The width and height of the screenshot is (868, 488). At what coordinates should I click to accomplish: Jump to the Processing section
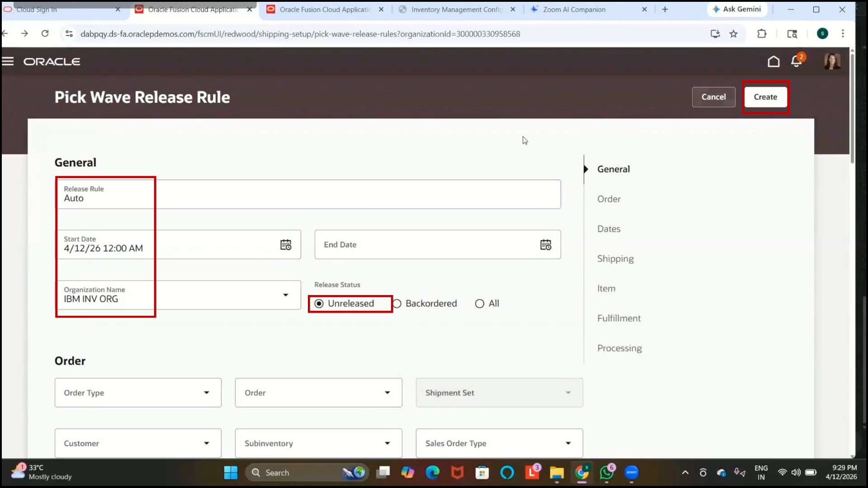619,348
